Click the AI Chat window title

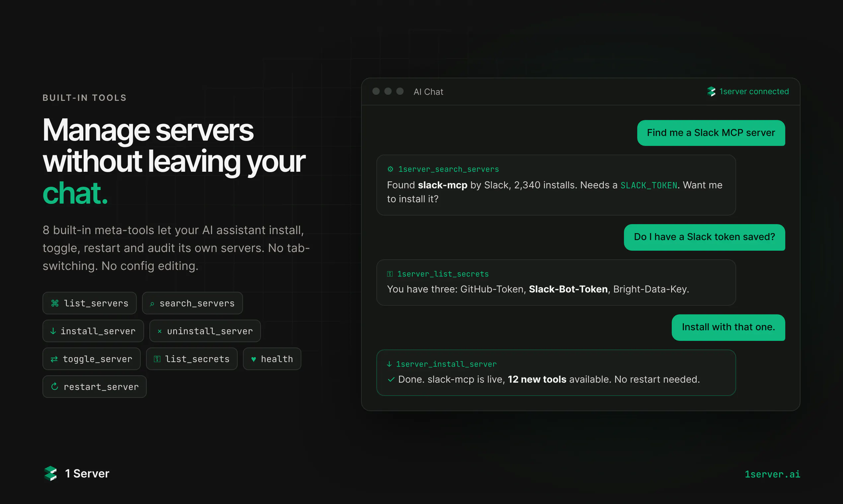(x=428, y=92)
